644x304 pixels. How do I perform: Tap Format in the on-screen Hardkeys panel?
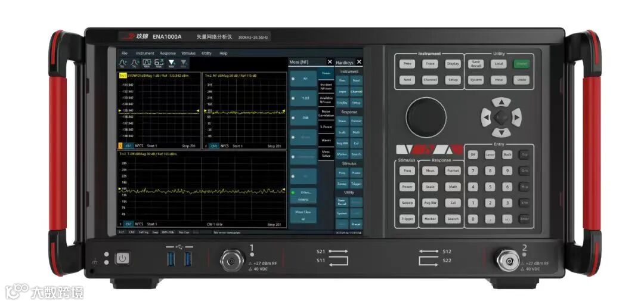pos(356,122)
